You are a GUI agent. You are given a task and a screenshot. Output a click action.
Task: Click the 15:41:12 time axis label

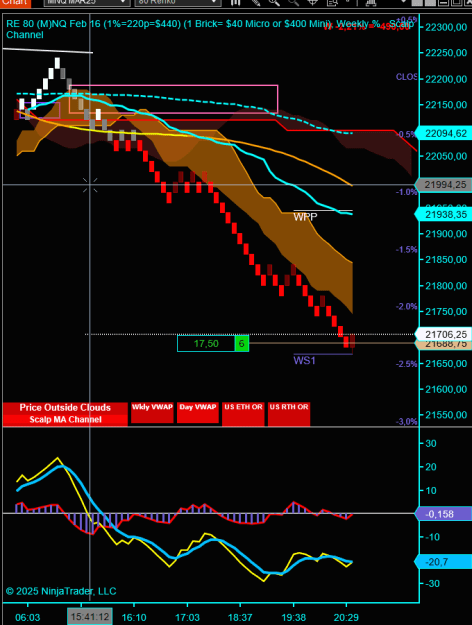(x=90, y=617)
